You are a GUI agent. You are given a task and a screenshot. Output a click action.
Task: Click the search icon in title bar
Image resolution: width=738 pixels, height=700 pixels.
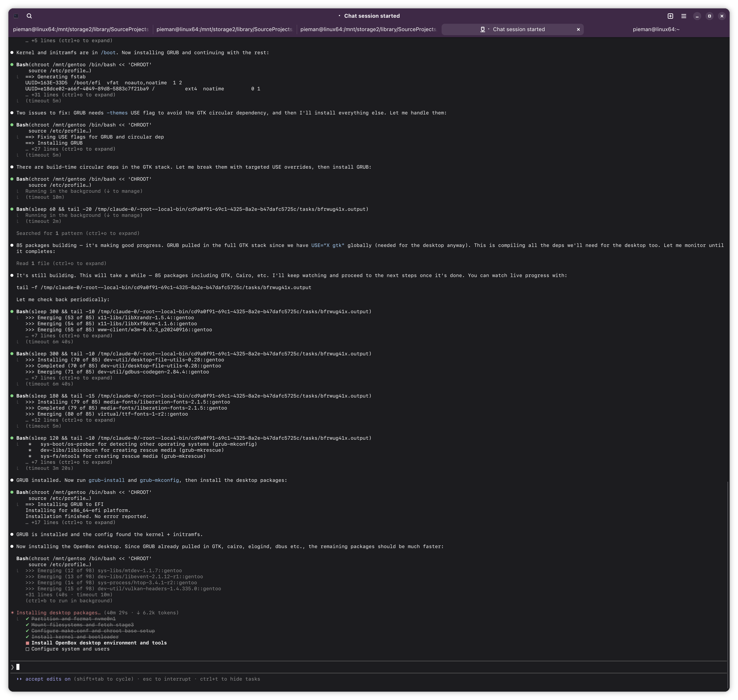[x=29, y=16]
